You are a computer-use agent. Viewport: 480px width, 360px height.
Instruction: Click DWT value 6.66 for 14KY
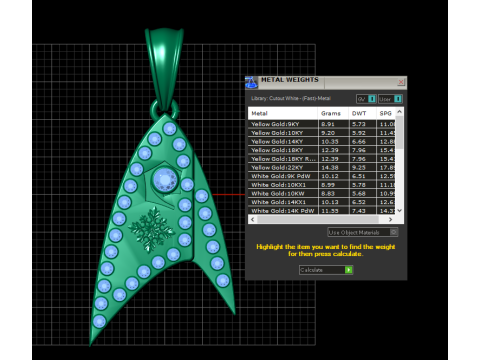(x=359, y=141)
